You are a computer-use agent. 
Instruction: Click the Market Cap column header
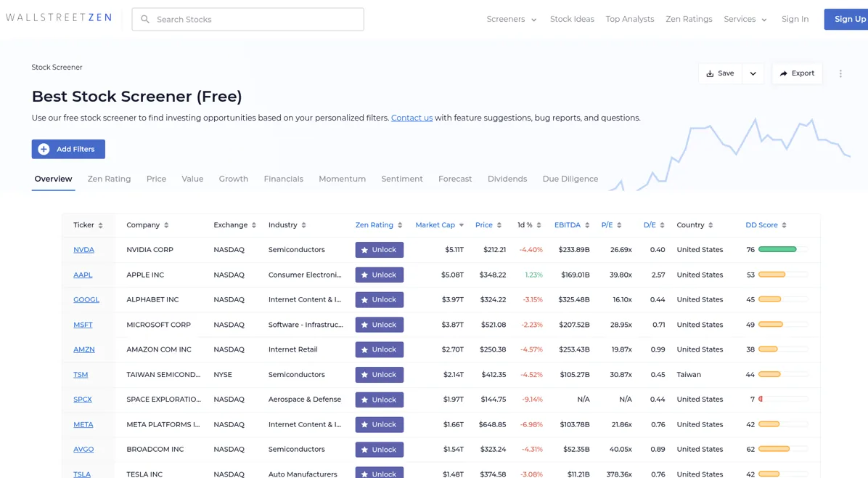[x=435, y=225]
